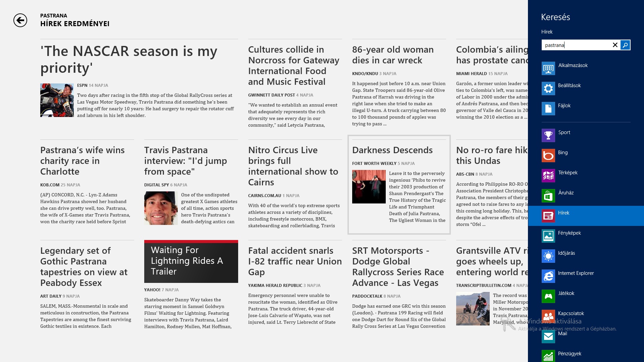Viewport: 644px width, 362px height.
Task: Choose the Fényképek photos icon
Action: point(548,236)
